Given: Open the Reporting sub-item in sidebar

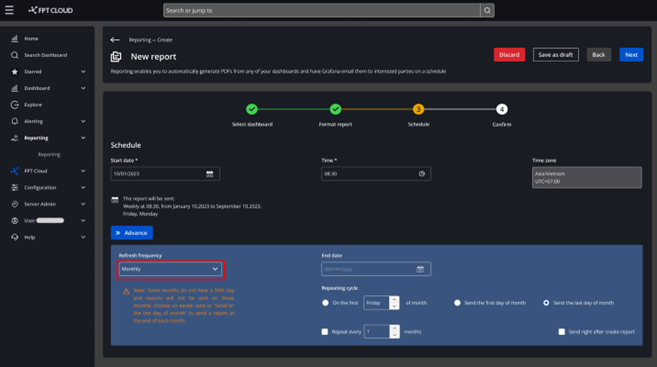Looking at the screenshot, I should pyautogui.click(x=49, y=155).
